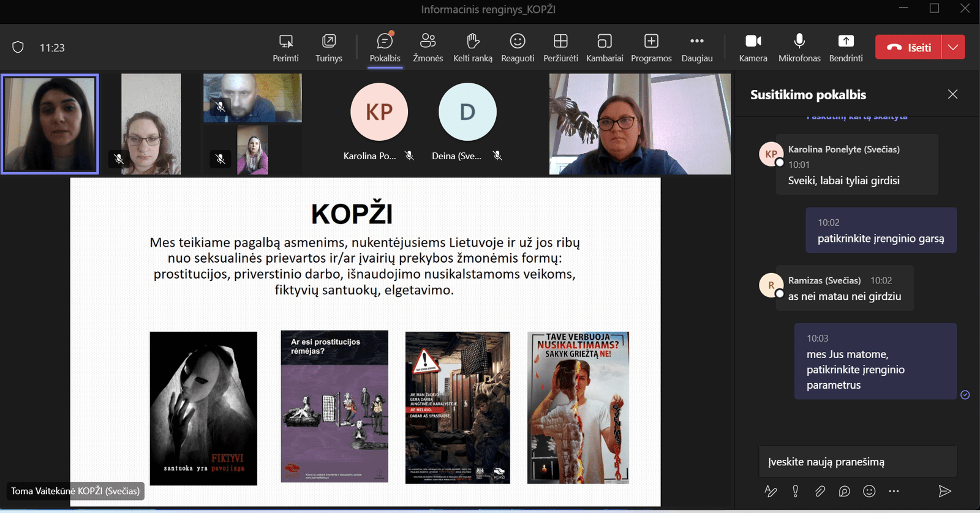The width and height of the screenshot is (980, 513).
Task: Expand the dropdown arrow beside Išeiti
Action: click(x=953, y=47)
